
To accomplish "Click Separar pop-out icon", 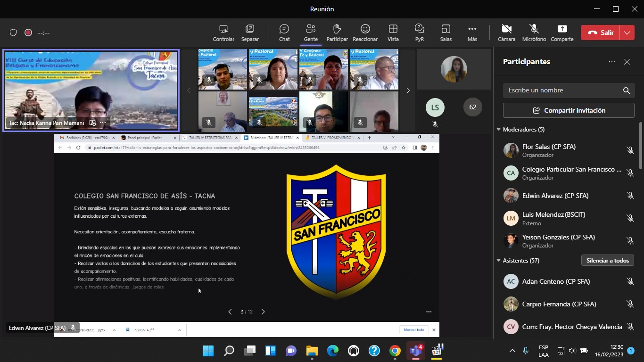I will tap(250, 33).
